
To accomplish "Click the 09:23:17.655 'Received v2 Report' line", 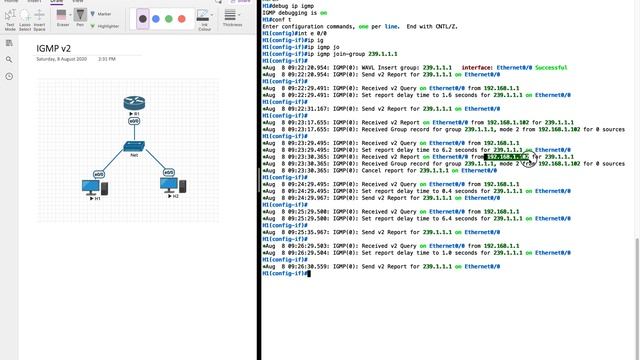I will [418, 122].
